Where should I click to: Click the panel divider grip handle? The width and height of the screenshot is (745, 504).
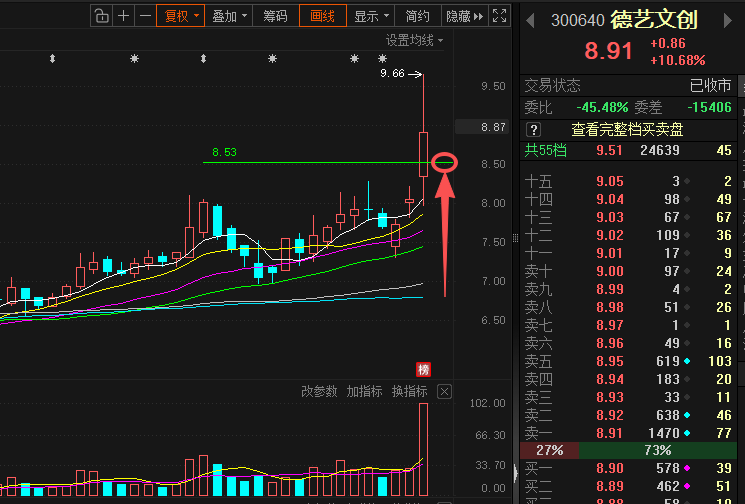tap(516, 238)
